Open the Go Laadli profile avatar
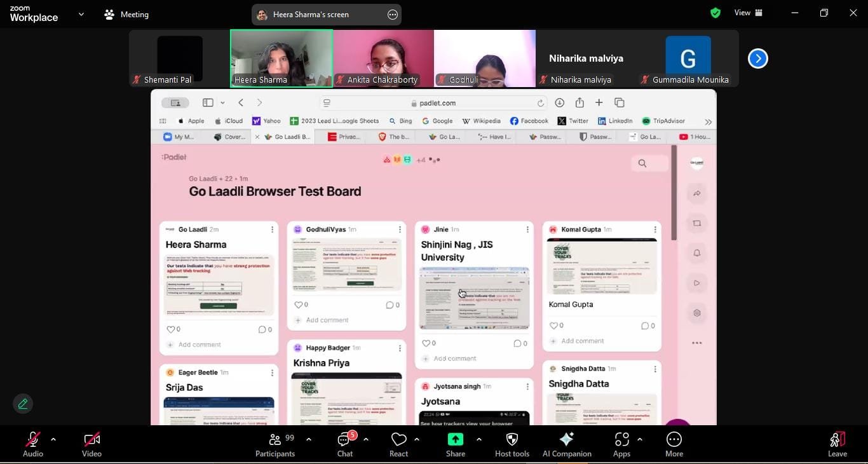868x464 pixels. pos(697,163)
